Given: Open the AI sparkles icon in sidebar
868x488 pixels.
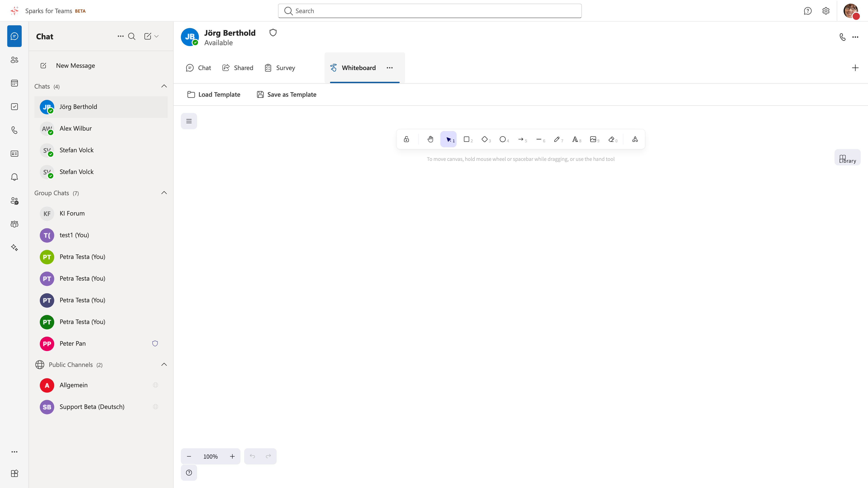Looking at the screenshot, I should (14, 248).
